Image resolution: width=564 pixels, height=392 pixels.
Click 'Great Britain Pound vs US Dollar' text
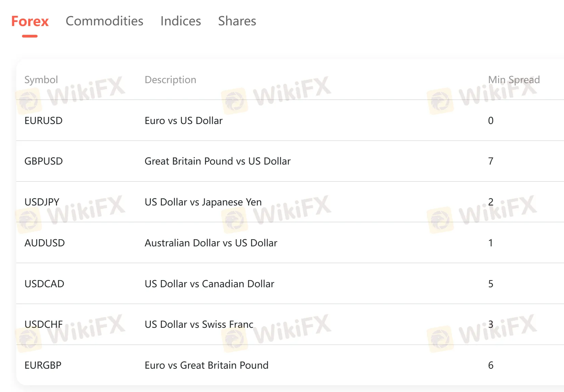217,161
